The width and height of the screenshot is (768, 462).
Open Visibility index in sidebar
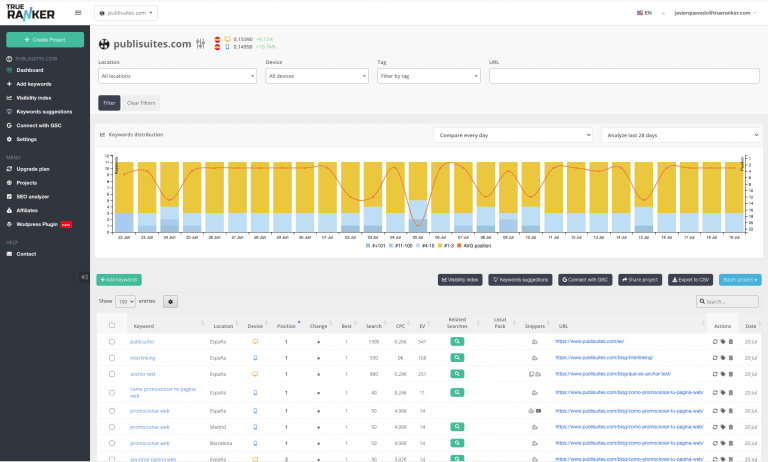33,98
